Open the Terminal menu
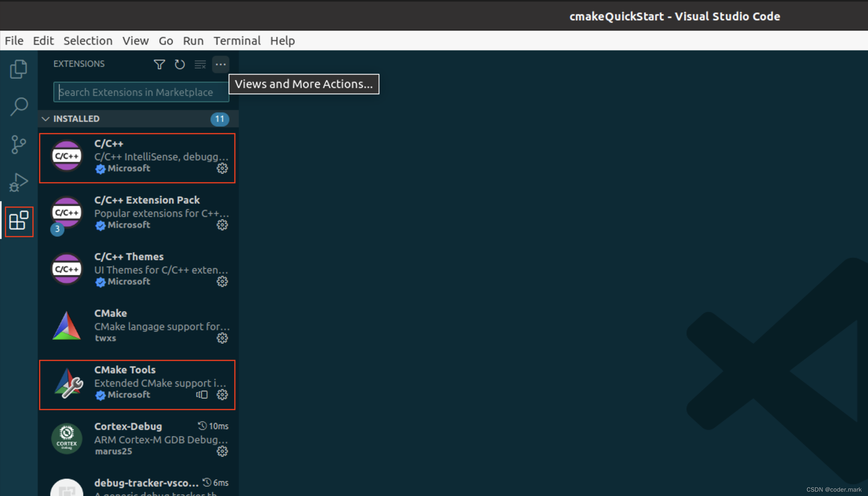 237,40
